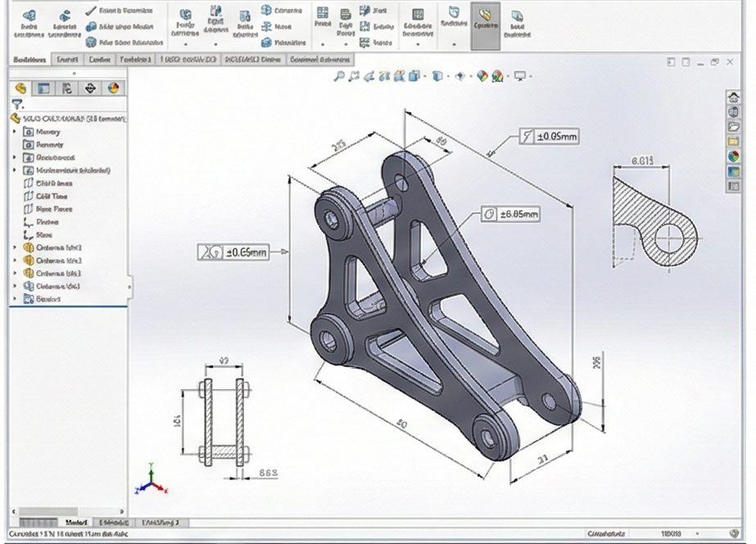Click the hatched section view sketch on the right

pos(654,222)
